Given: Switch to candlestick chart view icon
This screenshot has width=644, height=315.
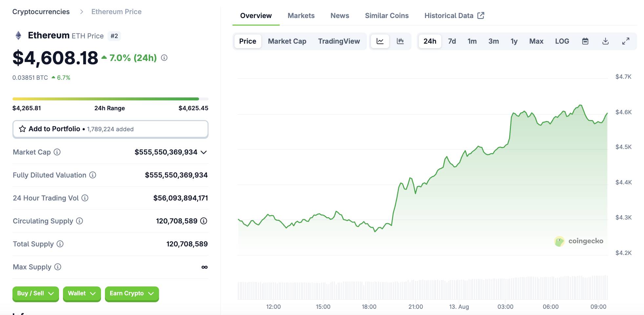Looking at the screenshot, I should 400,41.
